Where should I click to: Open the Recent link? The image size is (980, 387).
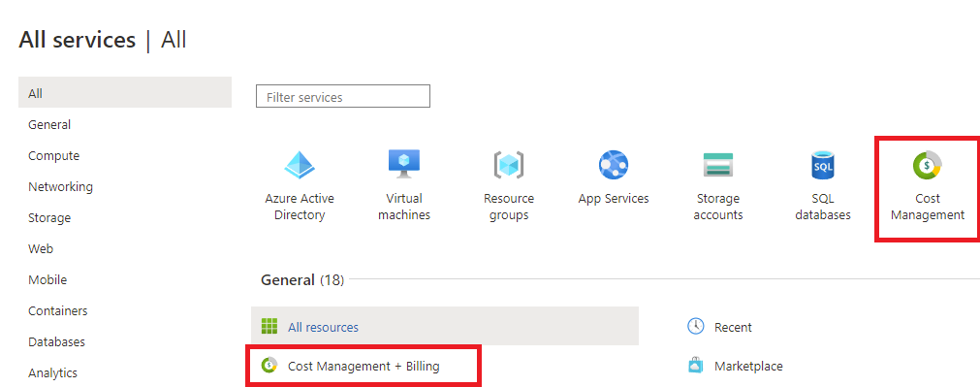coord(733,327)
